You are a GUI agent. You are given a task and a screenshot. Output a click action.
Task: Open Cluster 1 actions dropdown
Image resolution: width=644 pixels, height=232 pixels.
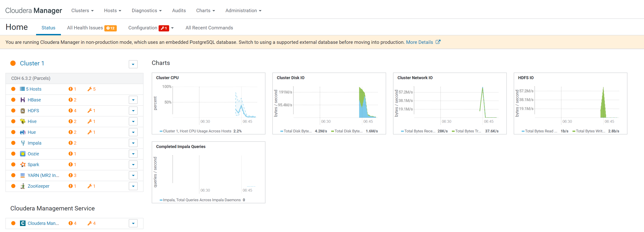click(x=133, y=64)
